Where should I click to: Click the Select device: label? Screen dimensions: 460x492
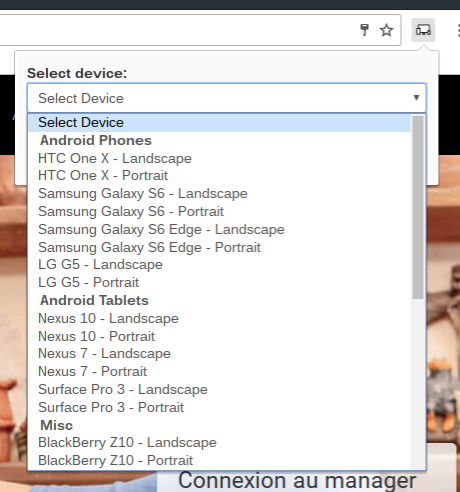pyautogui.click(x=77, y=73)
